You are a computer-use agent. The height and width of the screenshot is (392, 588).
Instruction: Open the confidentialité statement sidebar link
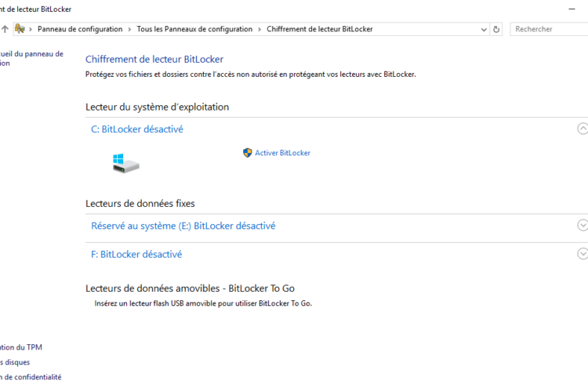tap(31, 377)
